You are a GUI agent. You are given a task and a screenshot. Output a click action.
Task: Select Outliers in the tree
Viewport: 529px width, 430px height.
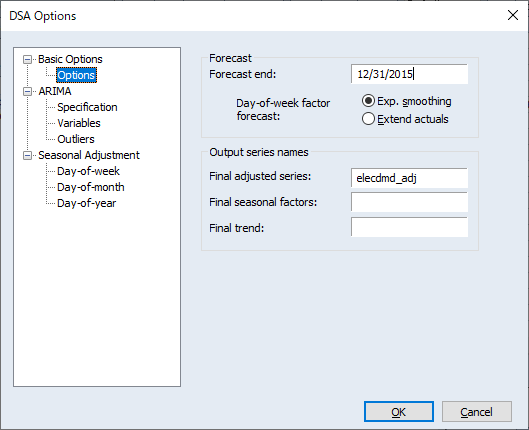76,139
